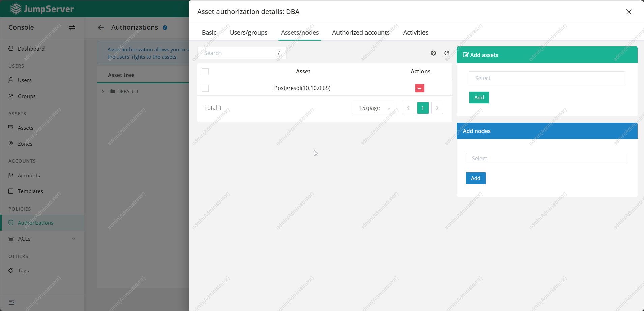The image size is (644, 311).
Task: Click the console switch arrows icon
Action: tap(72, 28)
